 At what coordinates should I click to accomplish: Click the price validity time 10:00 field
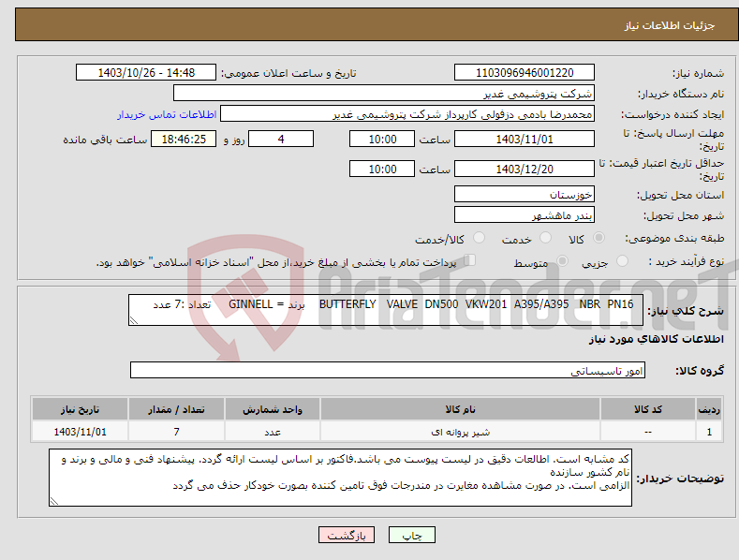pos(382,169)
